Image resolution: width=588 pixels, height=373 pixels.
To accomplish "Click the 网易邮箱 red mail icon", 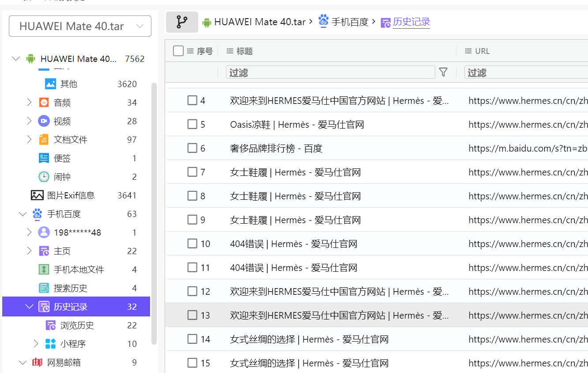I will point(38,362).
